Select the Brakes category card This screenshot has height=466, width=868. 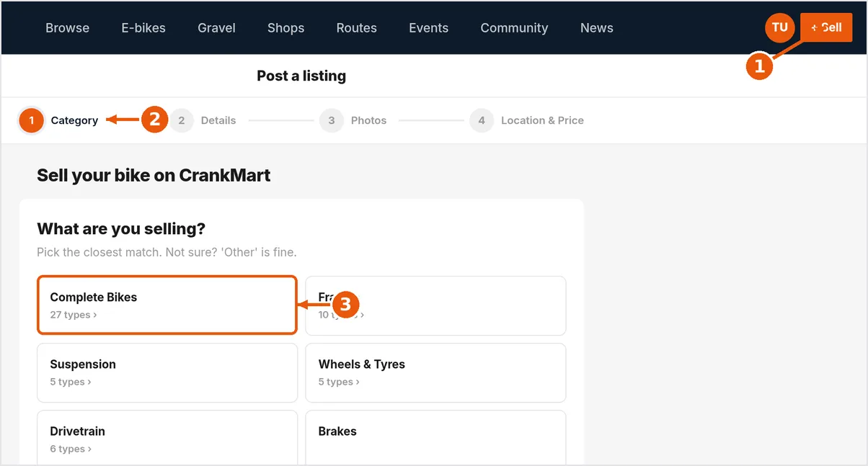435,438
